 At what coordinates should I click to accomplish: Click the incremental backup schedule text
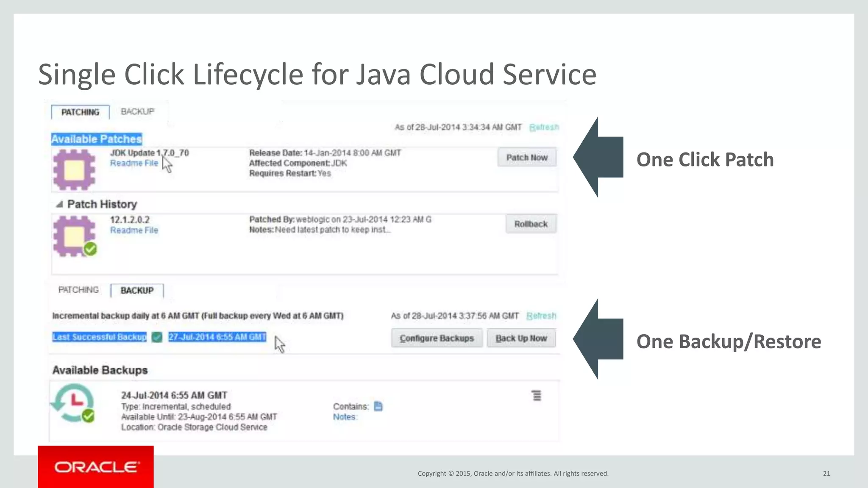coord(198,316)
